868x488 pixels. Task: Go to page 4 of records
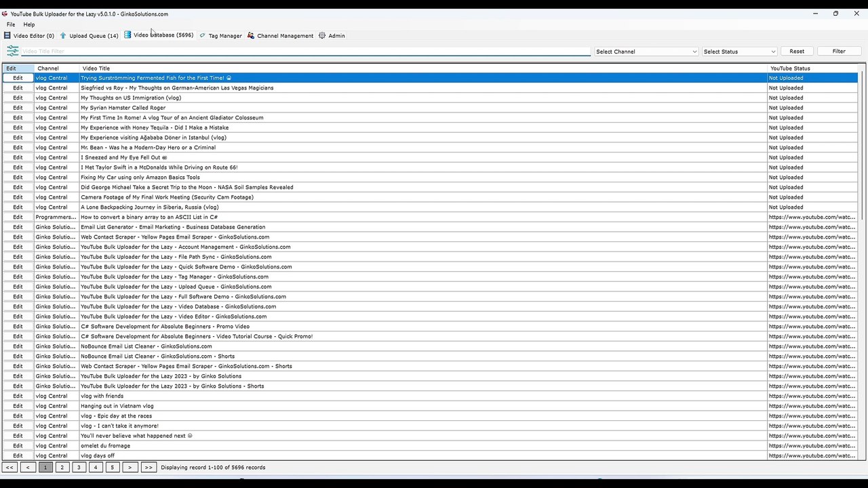click(x=96, y=467)
